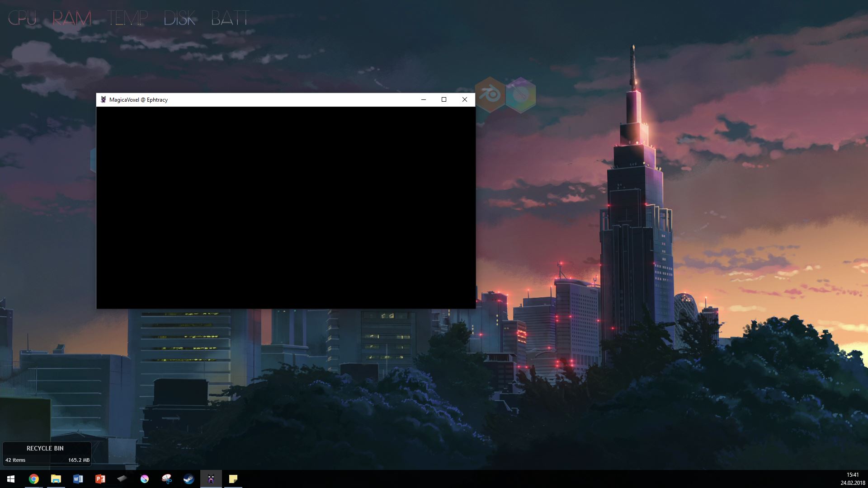Launch Microsoft Word from the taskbar
This screenshot has height=488, width=868.
(x=78, y=479)
